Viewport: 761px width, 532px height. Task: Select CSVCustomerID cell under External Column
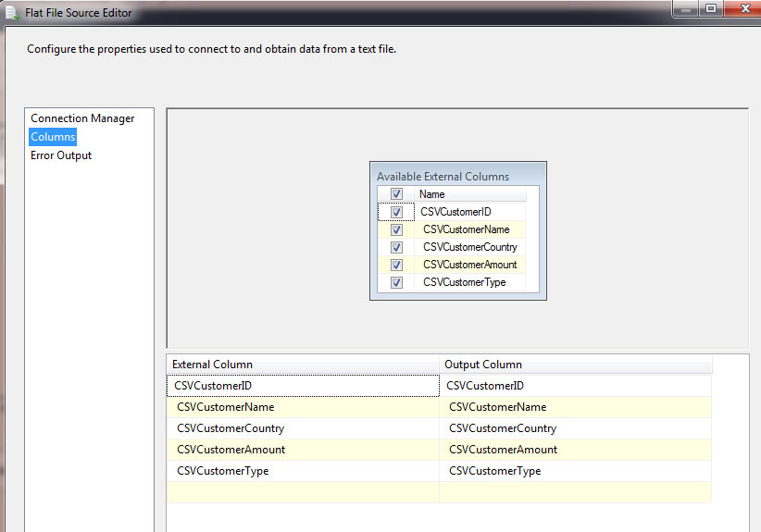click(x=303, y=386)
